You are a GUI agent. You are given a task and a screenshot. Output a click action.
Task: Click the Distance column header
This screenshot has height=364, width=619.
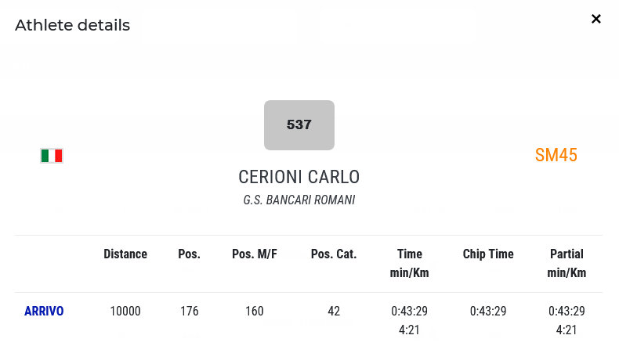pyautogui.click(x=125, y=254)
